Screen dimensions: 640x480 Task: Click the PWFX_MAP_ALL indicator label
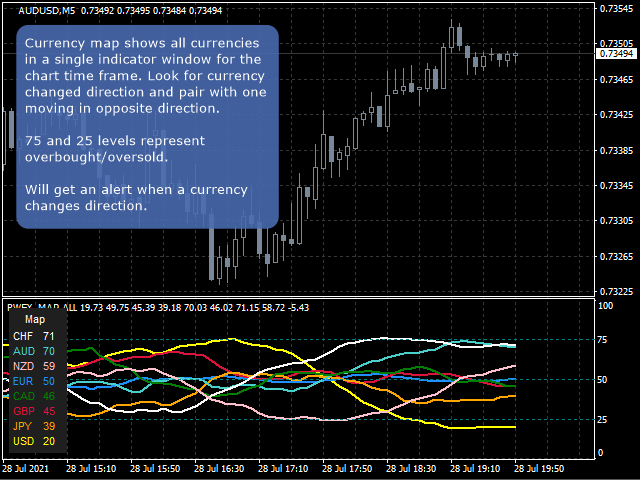(x=40, y=305)
